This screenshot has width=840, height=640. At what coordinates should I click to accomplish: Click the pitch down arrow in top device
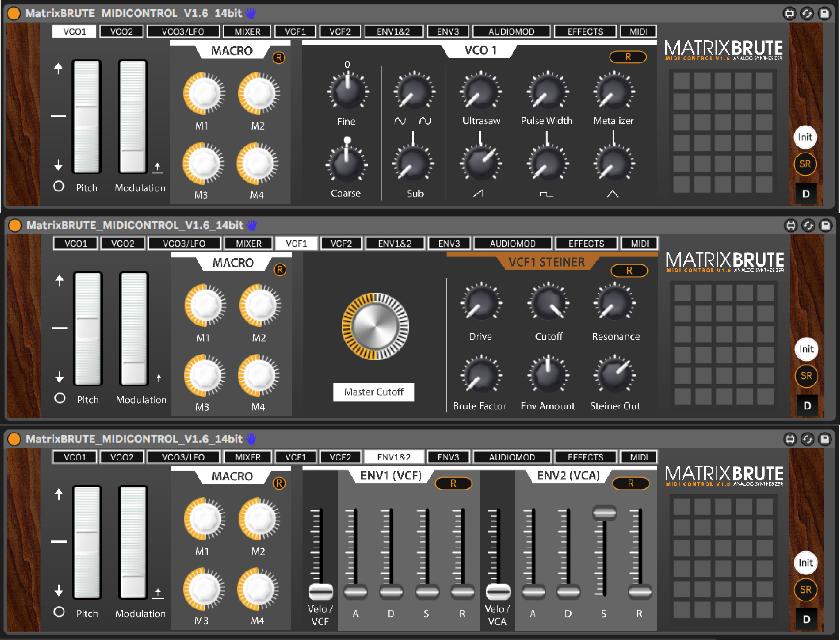[x=58, y=165]
